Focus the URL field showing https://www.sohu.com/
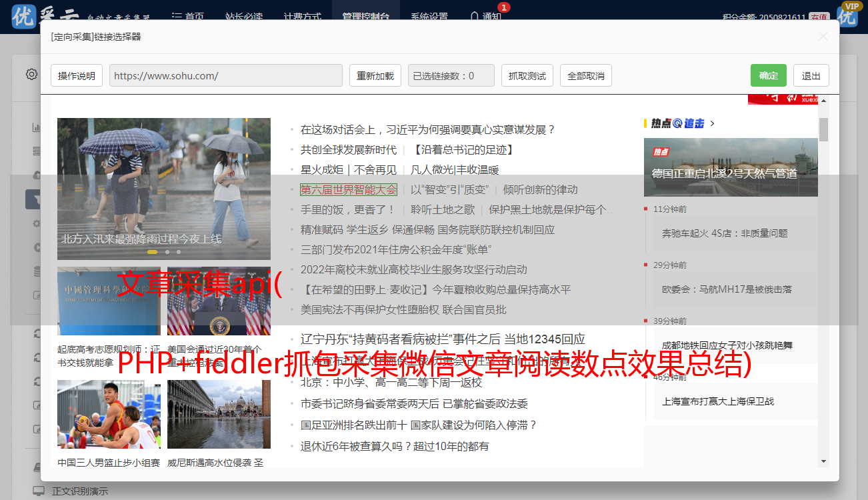Image resolution: width=868 pixels, height=500 pixels. 226,75
